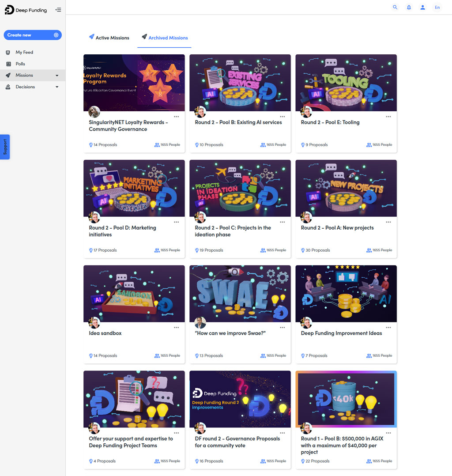
Task: Open "Idea sandbox" mission title
Action: click(x=105, y=333)
